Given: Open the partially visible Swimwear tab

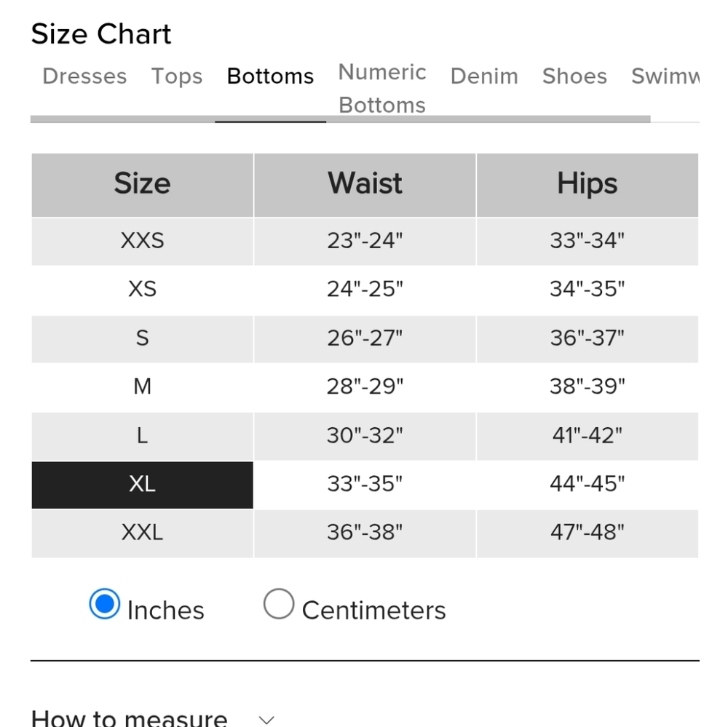Looking at the screenshot, I should click(665, 76).
